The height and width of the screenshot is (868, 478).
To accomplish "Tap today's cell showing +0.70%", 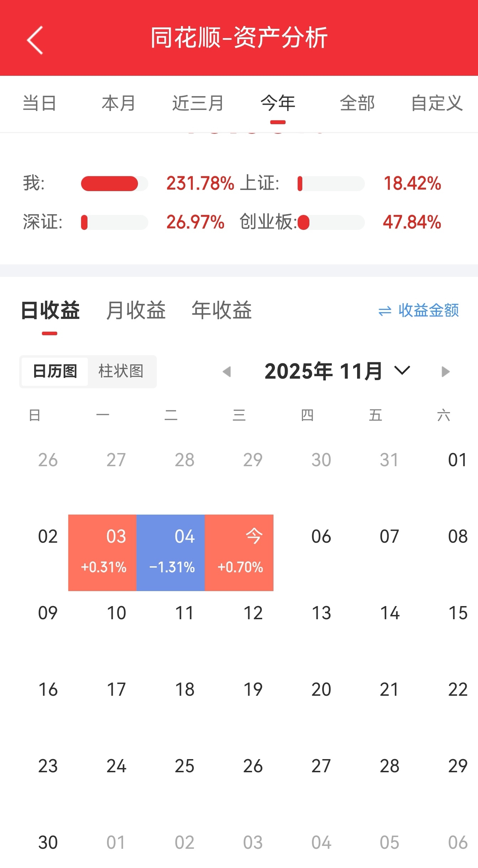I will pos(239,552).
